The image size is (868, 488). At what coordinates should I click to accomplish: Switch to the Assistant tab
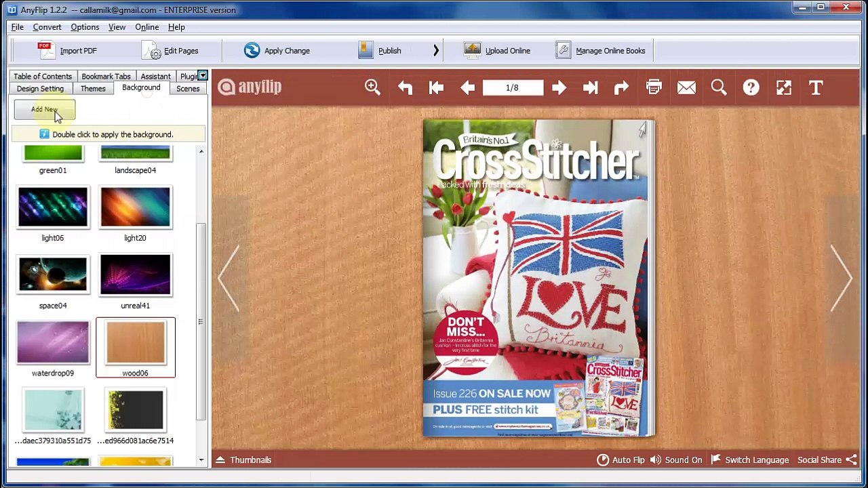point(155,76)
